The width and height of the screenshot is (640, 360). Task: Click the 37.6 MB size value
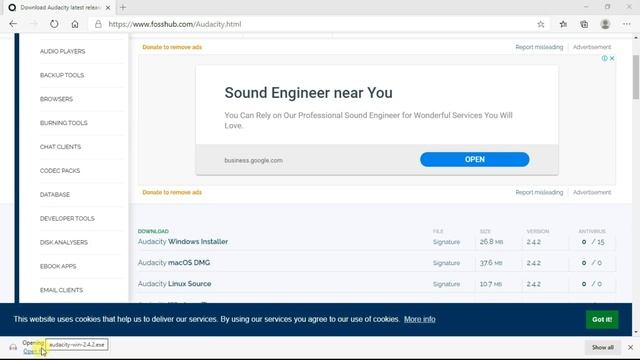tap(491, 263)
